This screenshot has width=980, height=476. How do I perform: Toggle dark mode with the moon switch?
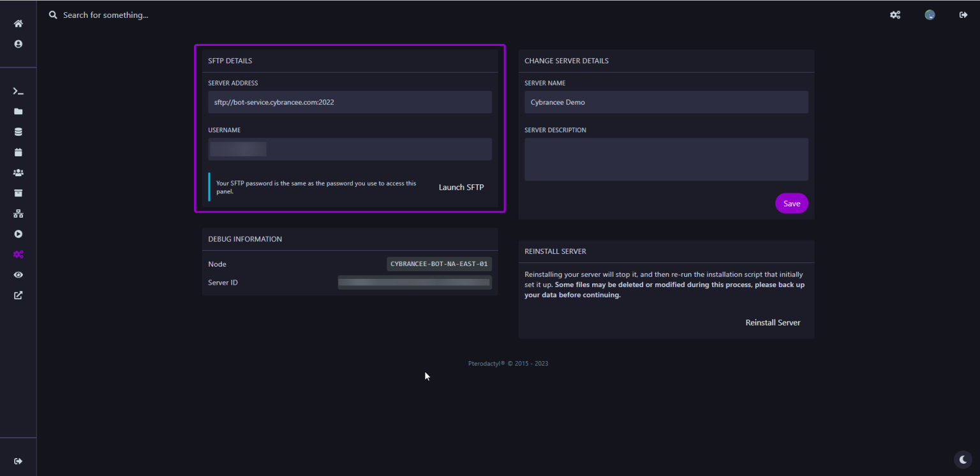[x=962, y=459]
